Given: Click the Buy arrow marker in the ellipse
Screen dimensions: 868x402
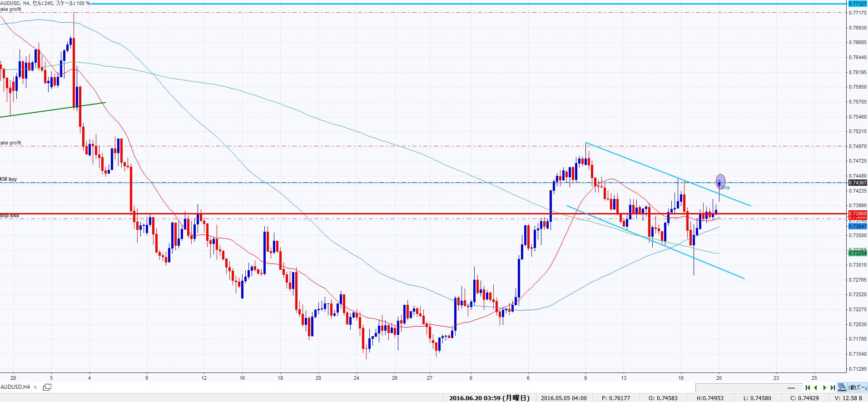Looking at the screenshot, I should [720, 182].
